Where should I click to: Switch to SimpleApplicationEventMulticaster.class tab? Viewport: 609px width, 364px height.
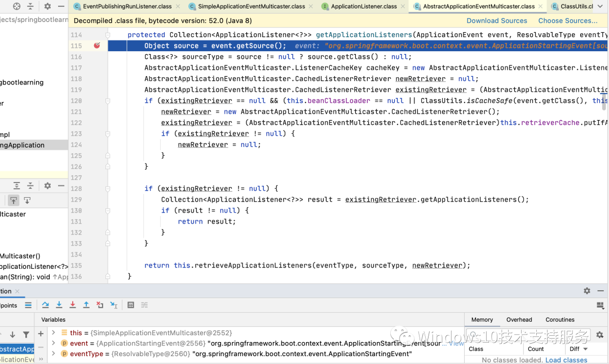[x=251, y=6]
